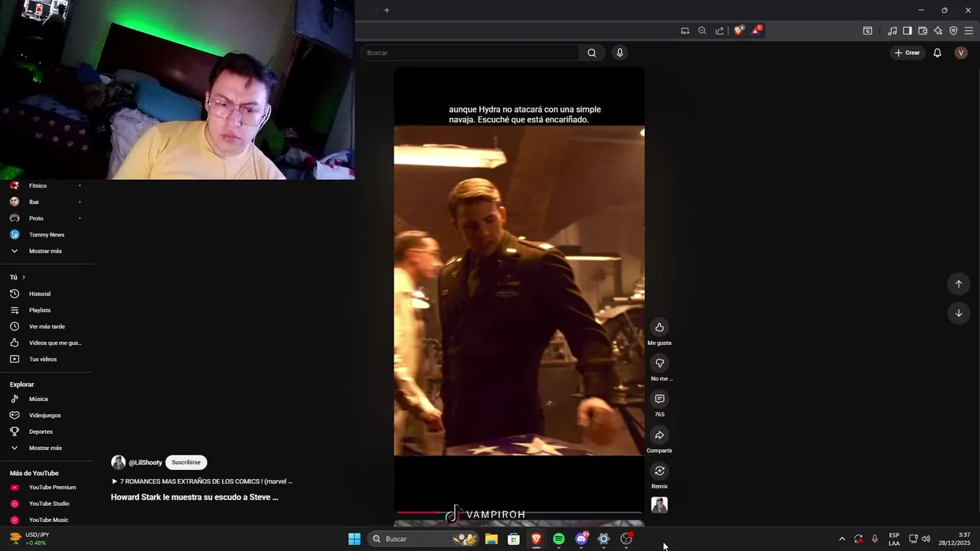Click the install app icon in address bar
This screenshot has height=551, width=980.
coord(684,31)
